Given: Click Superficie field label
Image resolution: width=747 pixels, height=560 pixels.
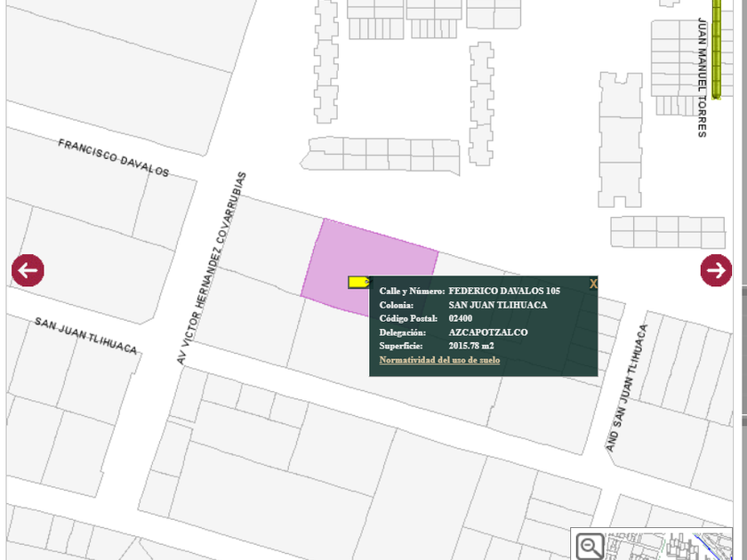Looking at the screenshot, I should tap(401, 346).
